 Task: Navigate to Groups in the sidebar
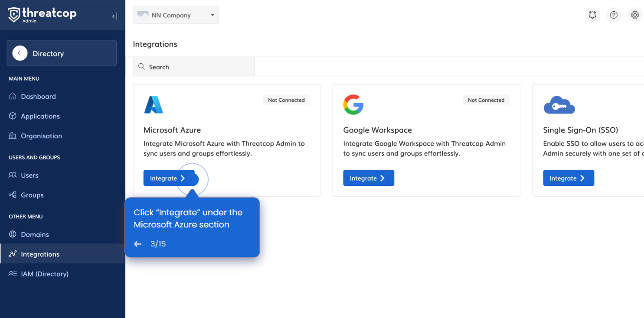pyautogui.click(x=32, y=195)
